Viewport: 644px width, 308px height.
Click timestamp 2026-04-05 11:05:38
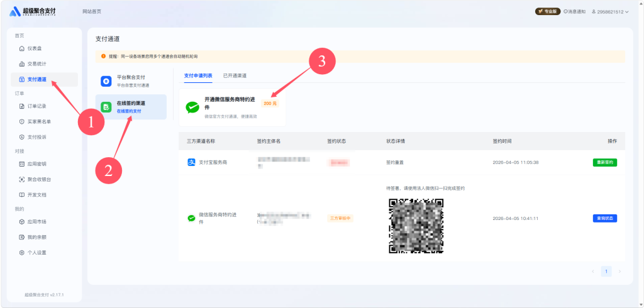[516, 162]
